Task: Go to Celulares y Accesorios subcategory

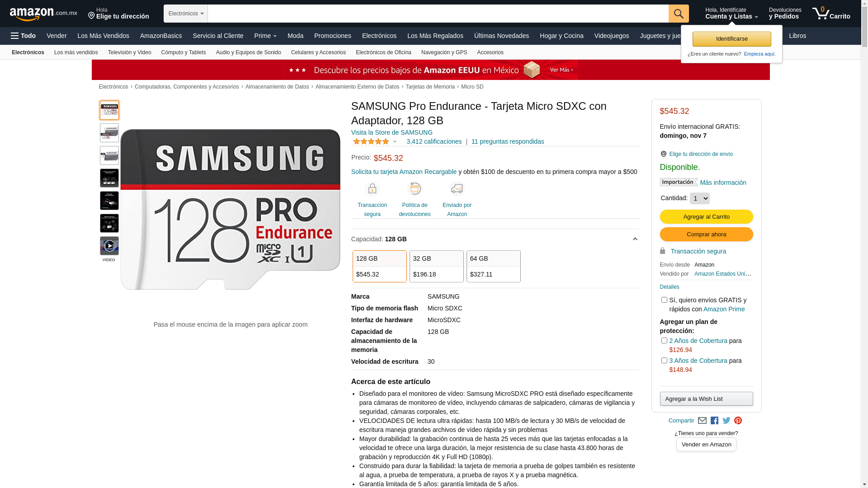Action: [x=318, y=52]
